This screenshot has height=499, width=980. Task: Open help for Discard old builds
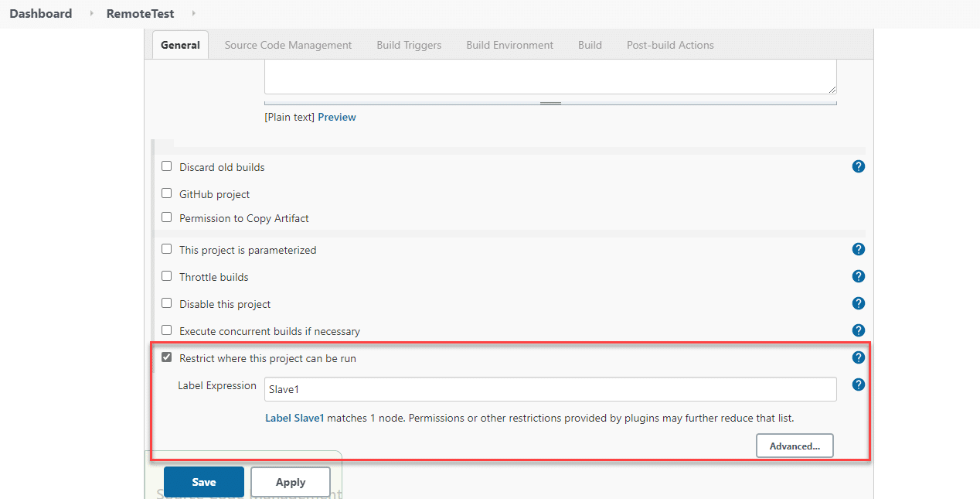(858, 166)
